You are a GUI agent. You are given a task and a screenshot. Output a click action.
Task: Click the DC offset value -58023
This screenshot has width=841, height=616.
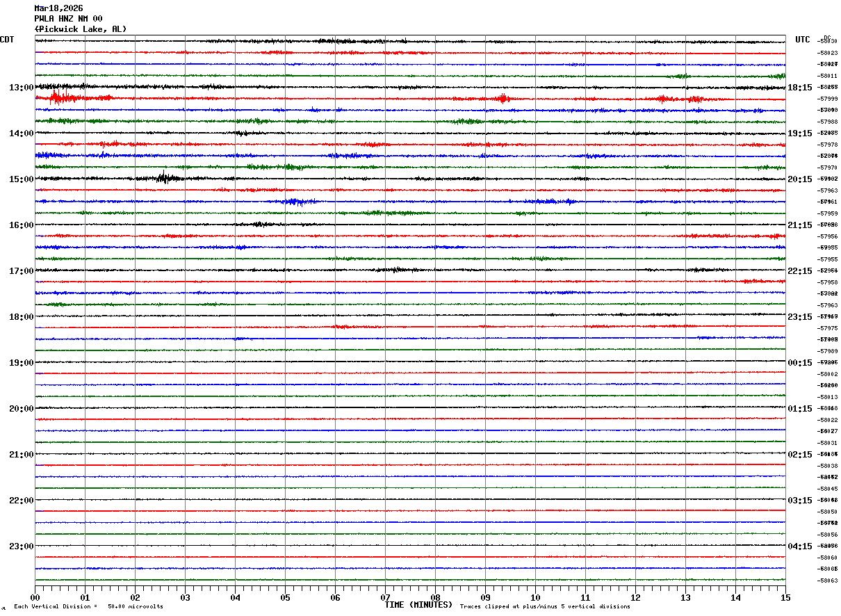[828, 53]
